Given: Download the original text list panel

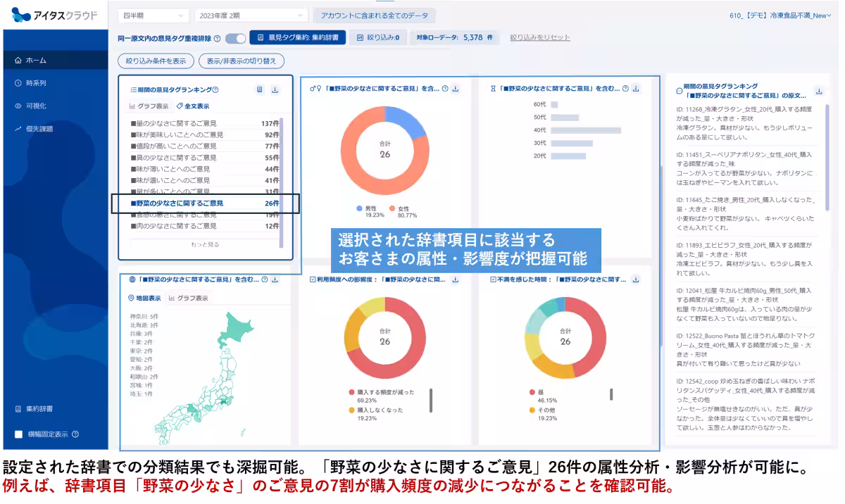Looking at the screenshot, I should [x=819, y=92].
